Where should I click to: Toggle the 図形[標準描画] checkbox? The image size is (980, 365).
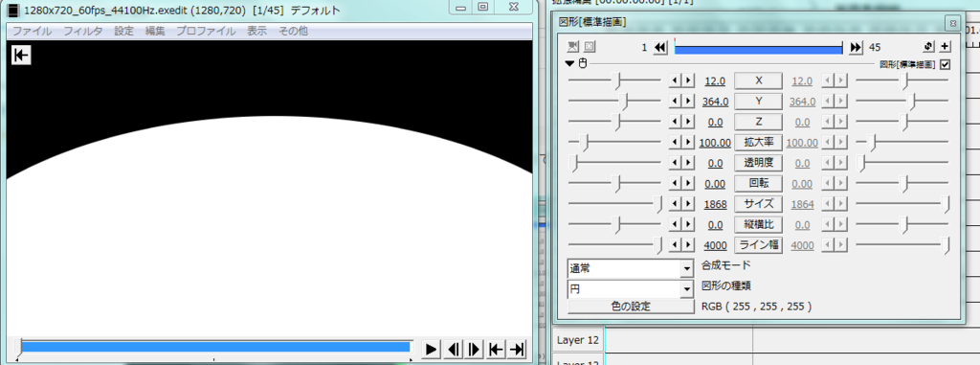click(945, 64)
